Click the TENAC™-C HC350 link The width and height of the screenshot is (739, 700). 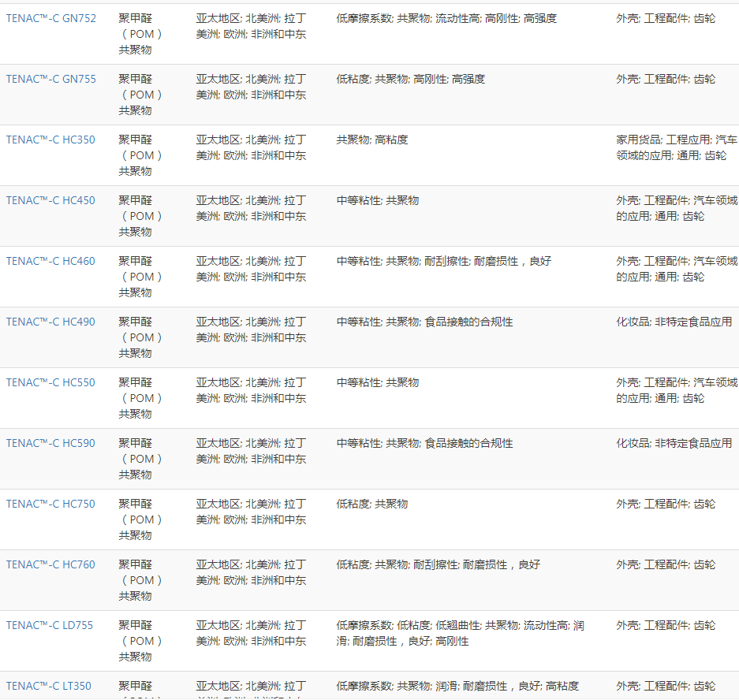[50, 140]
